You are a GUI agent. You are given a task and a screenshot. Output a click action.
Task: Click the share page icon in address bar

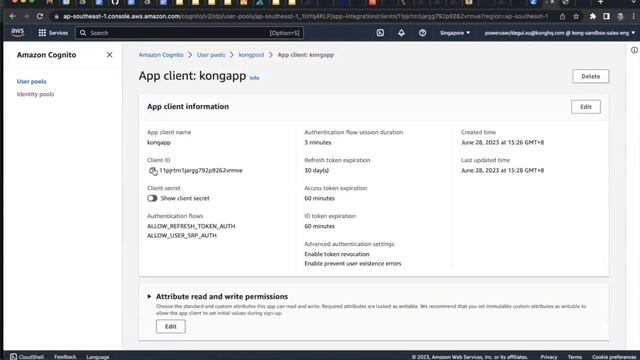click(562, 16)
